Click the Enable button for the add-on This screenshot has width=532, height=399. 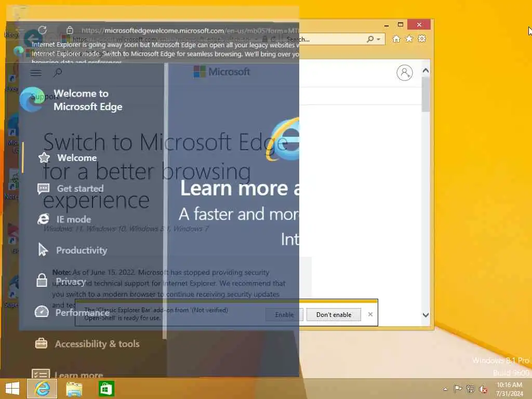[x=284, y=314]
